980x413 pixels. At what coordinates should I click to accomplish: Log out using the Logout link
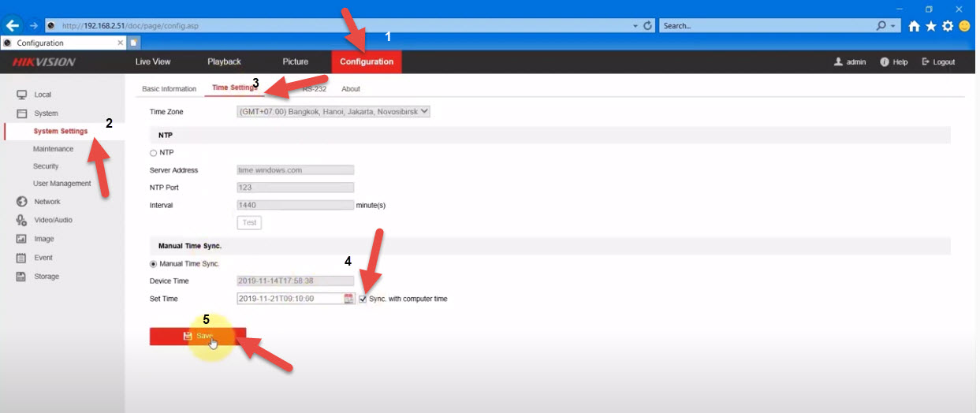click(938, 62)
